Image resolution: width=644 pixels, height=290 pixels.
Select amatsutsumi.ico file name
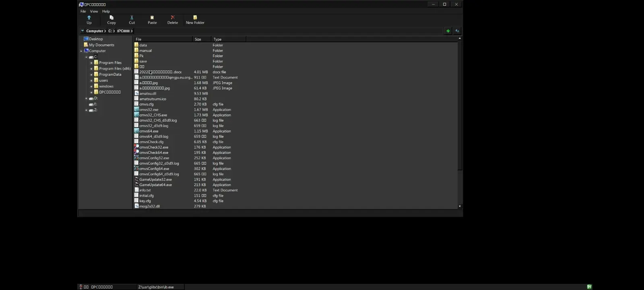(153, 99)
